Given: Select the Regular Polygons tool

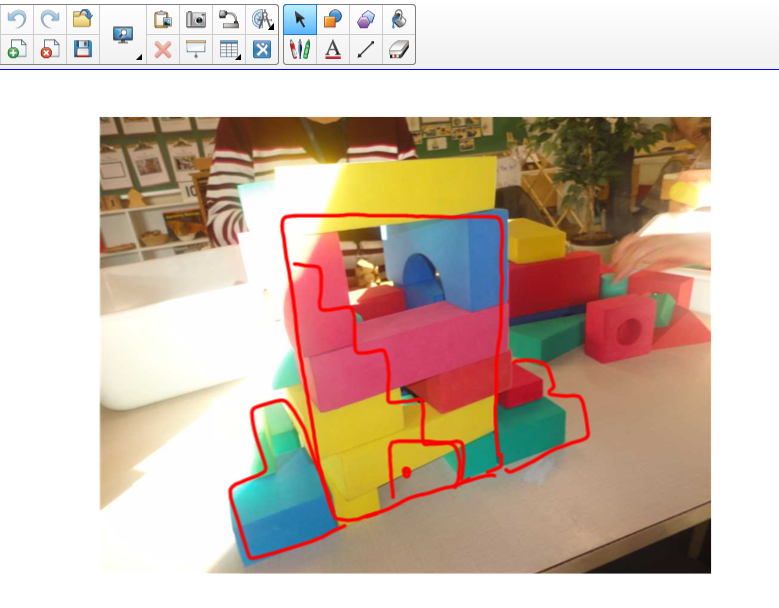Looking at the screenshot, I should pos(366,18).
